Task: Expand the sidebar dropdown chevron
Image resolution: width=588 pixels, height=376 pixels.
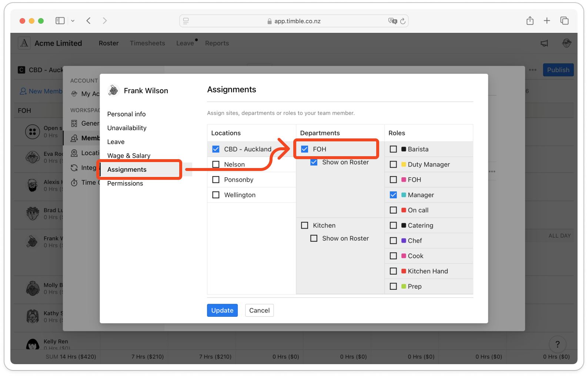Action: [73, 21]
